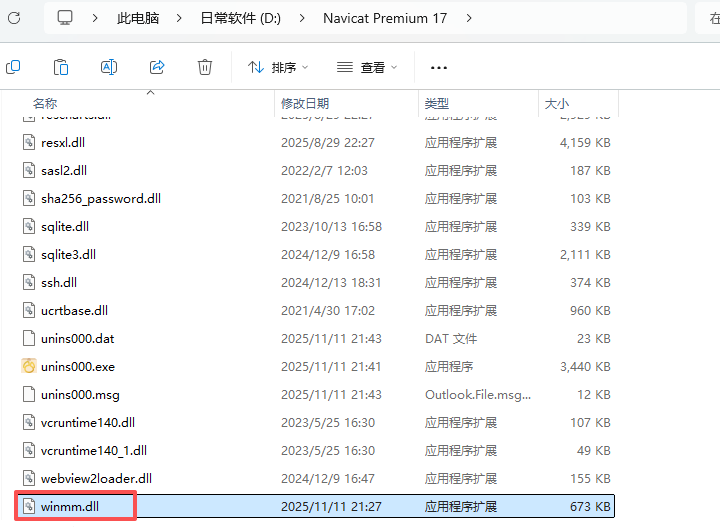The height and width of the screenshot is (527, 720).
Task: Refresh the folder view
Action: (x=14, y=18)
